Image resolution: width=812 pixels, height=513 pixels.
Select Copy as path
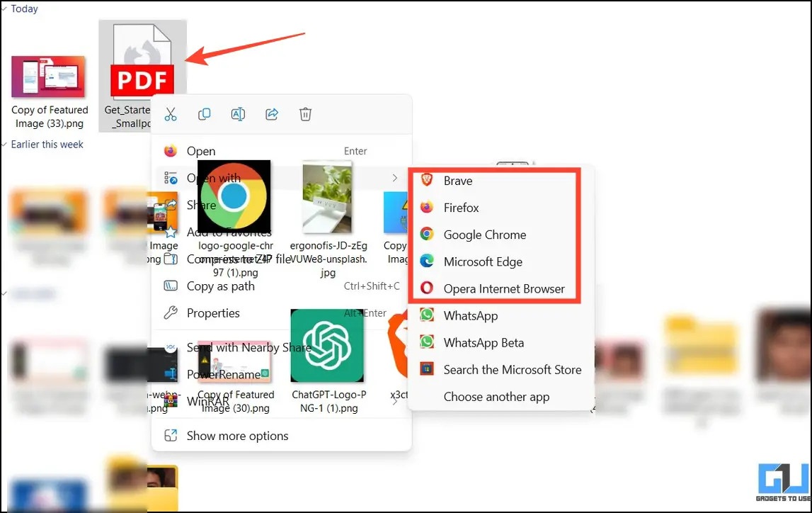pos(281,286)
